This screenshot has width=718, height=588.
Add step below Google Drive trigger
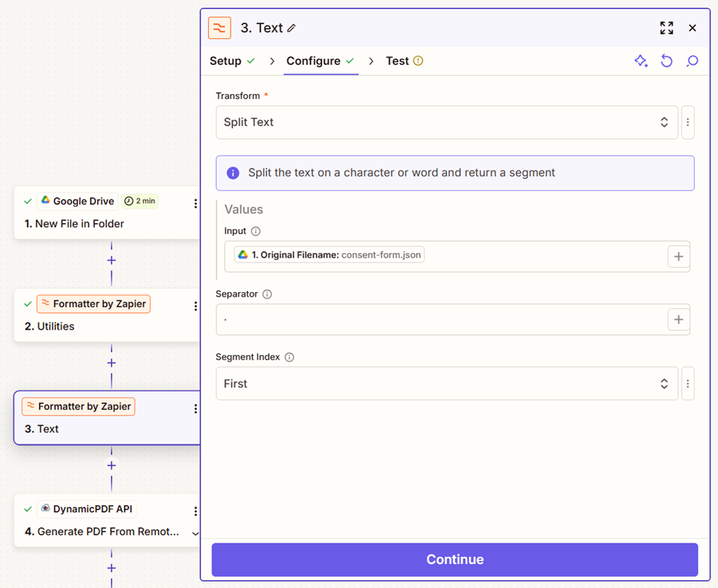click(x=112, y=261)
